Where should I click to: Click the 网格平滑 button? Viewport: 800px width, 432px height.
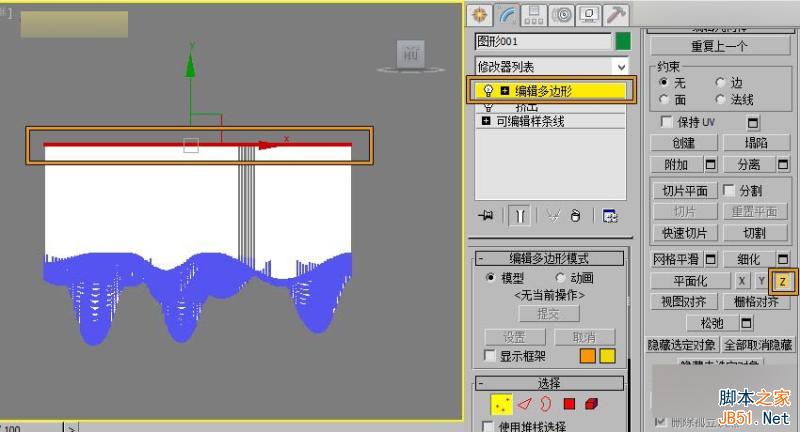tap(677, 259)
